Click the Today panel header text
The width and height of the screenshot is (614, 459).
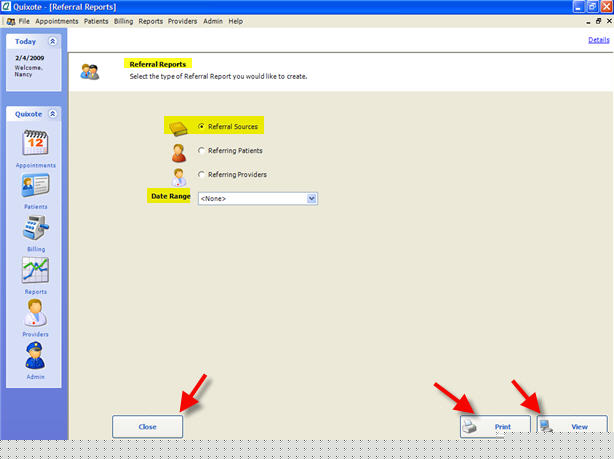coord(25,41)
